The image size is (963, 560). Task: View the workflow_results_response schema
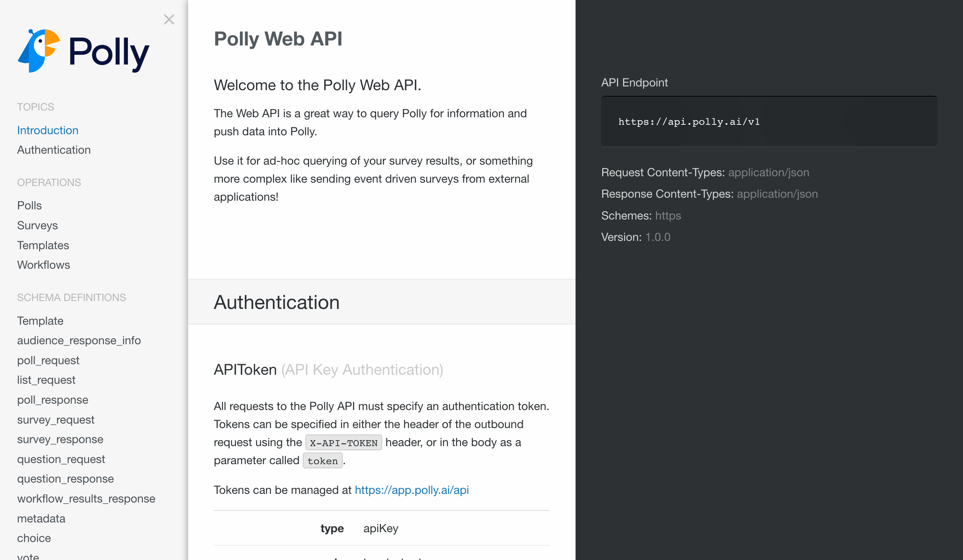click(87, 498)
